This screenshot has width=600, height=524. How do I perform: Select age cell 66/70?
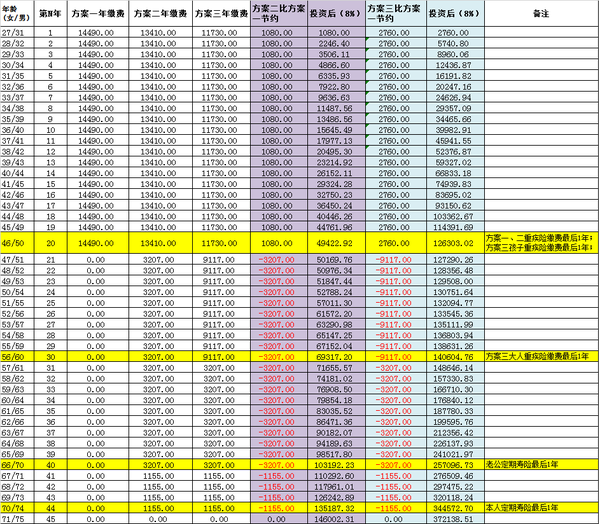17,465
